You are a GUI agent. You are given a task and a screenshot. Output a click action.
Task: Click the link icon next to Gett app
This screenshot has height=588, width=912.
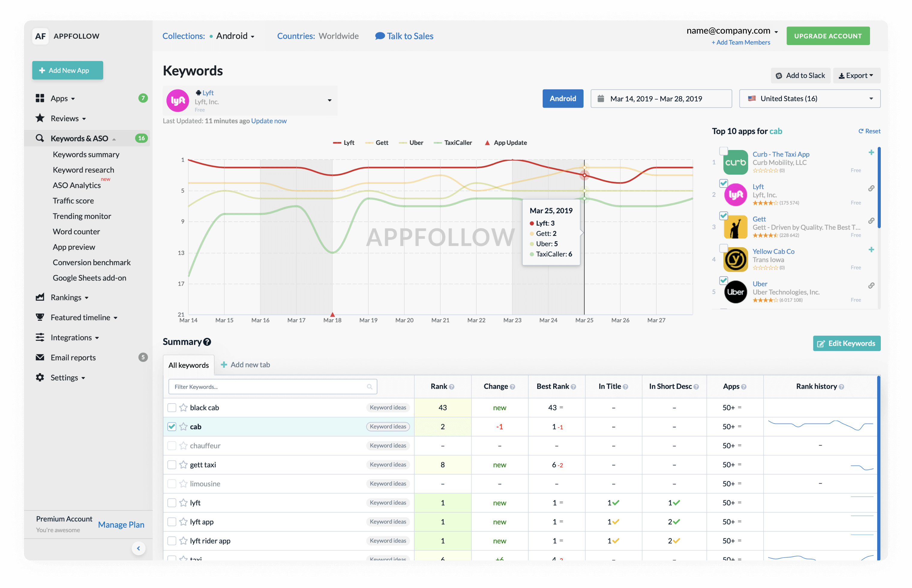click(871, 221)
